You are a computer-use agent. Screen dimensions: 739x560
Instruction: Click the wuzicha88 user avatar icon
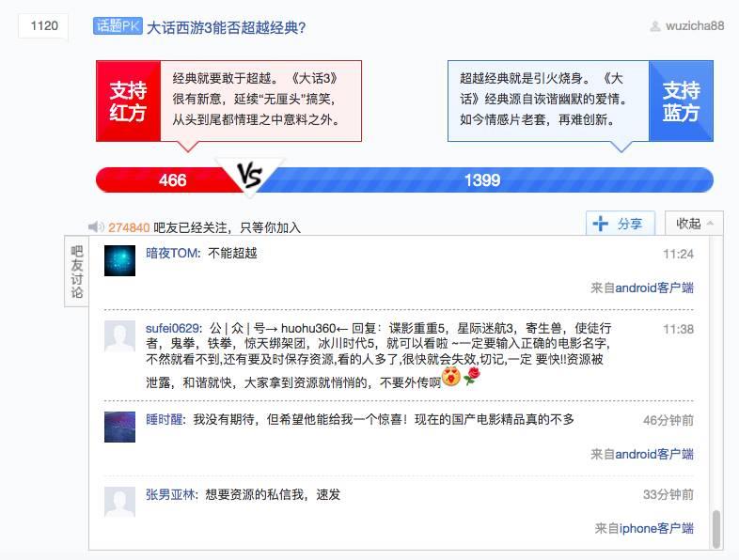(x=655, y=26)
